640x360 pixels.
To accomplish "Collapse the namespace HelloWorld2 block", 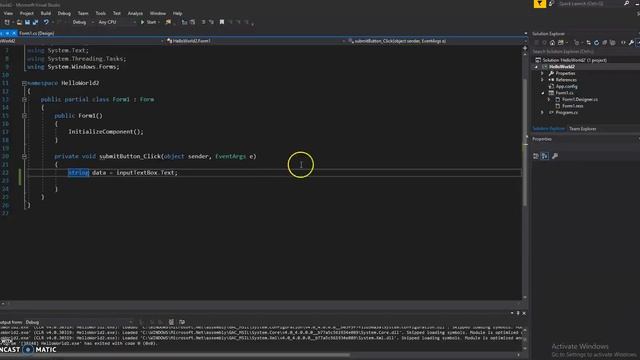I will click(24, 83).
